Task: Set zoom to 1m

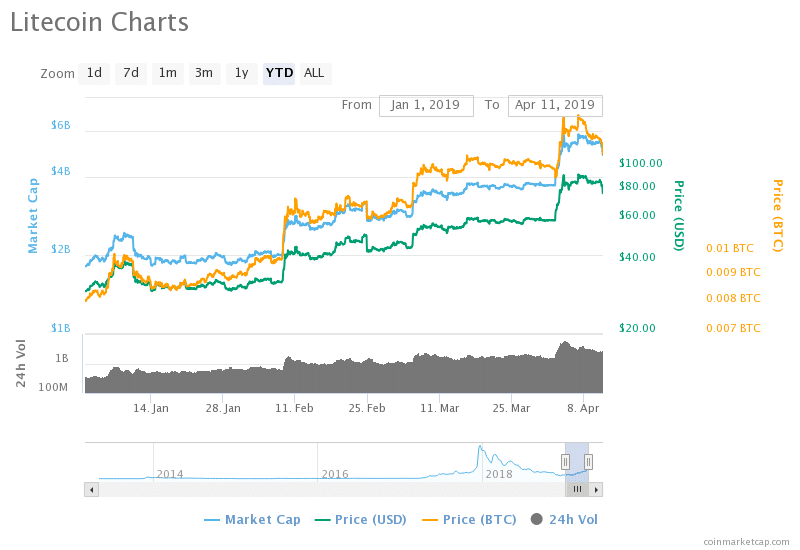Action: click(x=168, y=73)
